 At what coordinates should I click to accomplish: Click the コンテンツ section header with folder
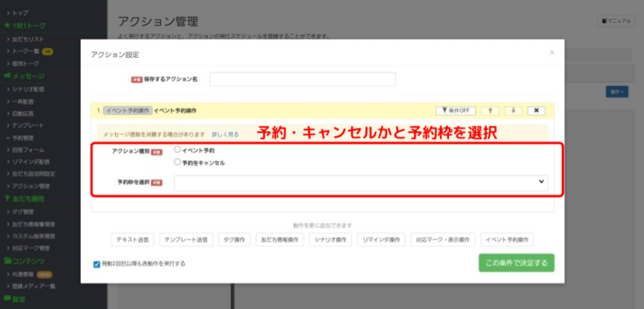pos(24,261)
